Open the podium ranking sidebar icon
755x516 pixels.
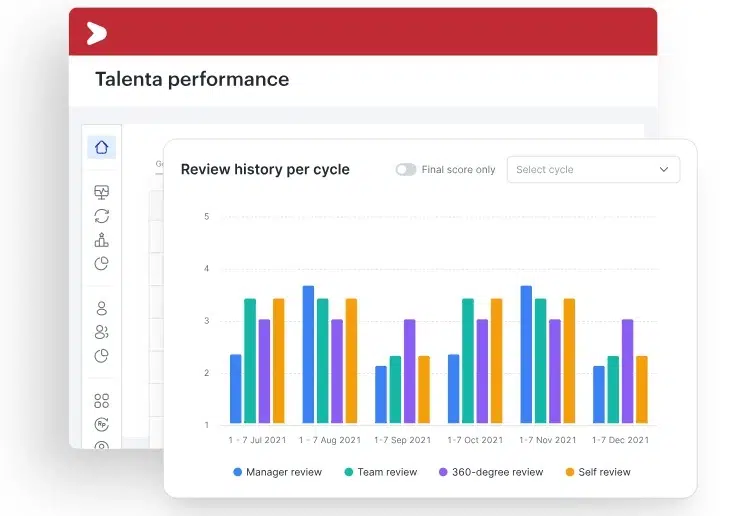101,240
